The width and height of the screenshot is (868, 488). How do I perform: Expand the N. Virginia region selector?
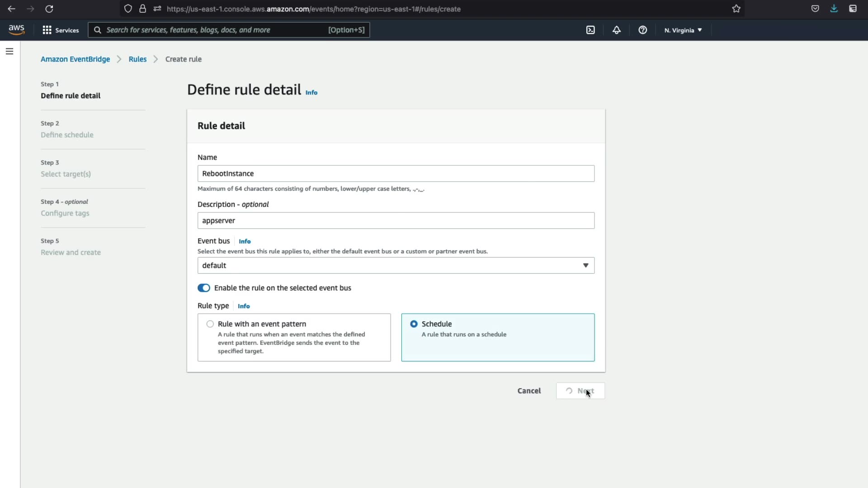[683, 30]
